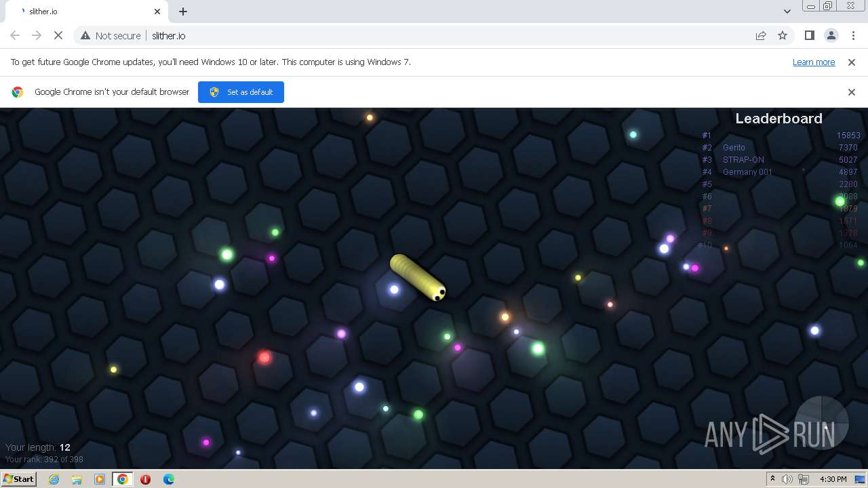Expand the tab search dropdown
This screenshot has height=488, width=868.
pyautogui.click(x=787, y=12)
